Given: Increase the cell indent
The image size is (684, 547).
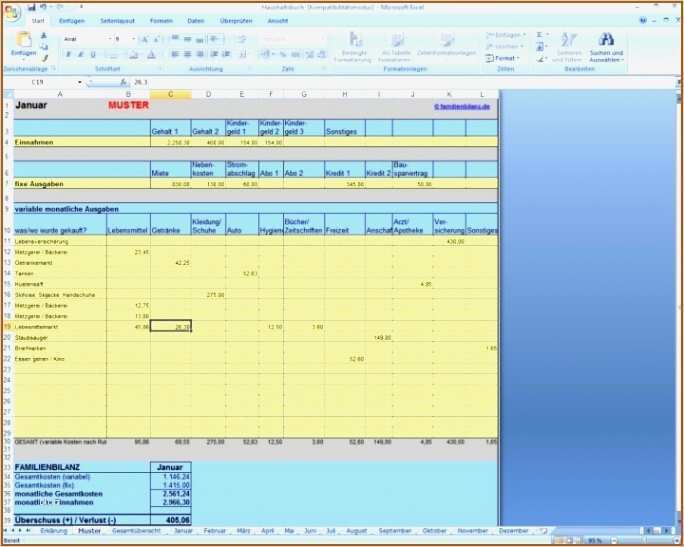Looking at the screenshot, I should (226, 54).
